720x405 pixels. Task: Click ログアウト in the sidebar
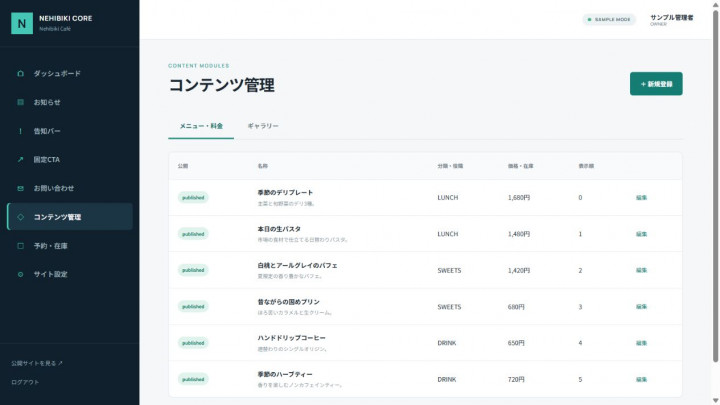pyautogui.click(x=25, y=382)
